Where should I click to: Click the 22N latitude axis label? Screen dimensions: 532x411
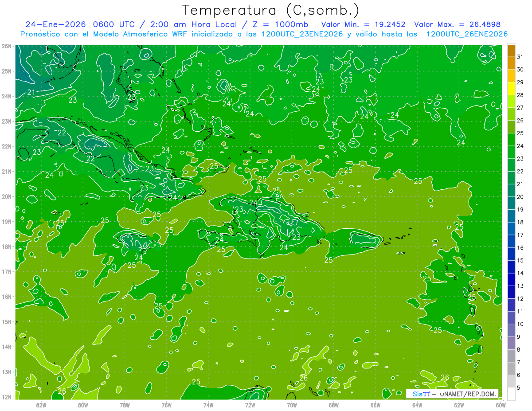point(6,146)
